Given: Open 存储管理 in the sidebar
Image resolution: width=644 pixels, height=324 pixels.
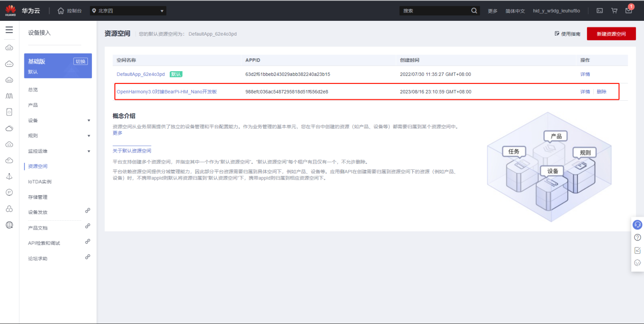Looking at the screenshot, I should 38,197.
